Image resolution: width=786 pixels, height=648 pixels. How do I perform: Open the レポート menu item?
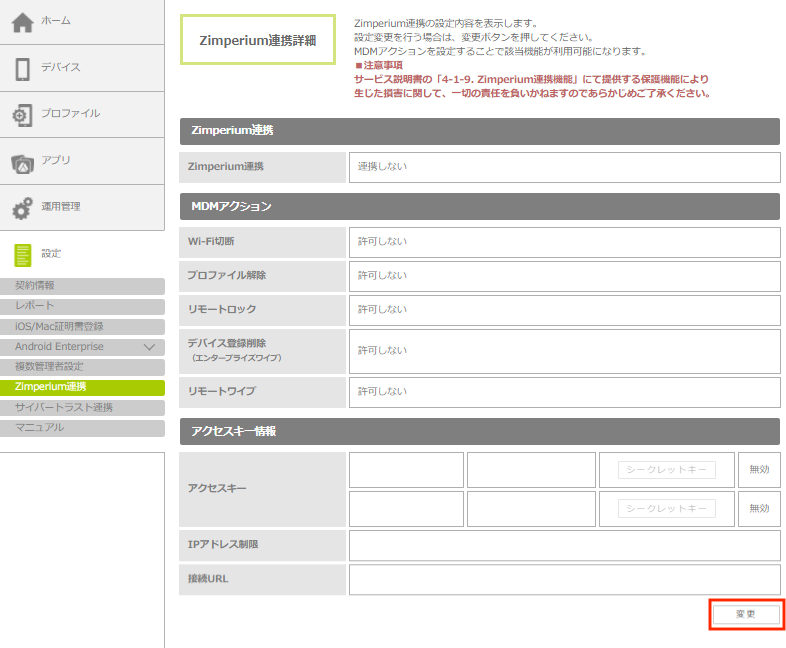(82, 306)
